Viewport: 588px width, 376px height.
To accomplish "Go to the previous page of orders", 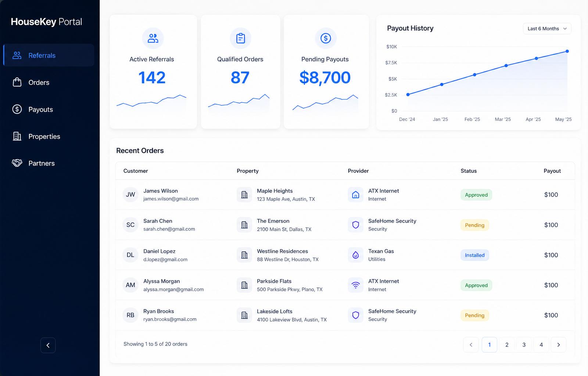I will pyautogui.click(x=471, y=345).
